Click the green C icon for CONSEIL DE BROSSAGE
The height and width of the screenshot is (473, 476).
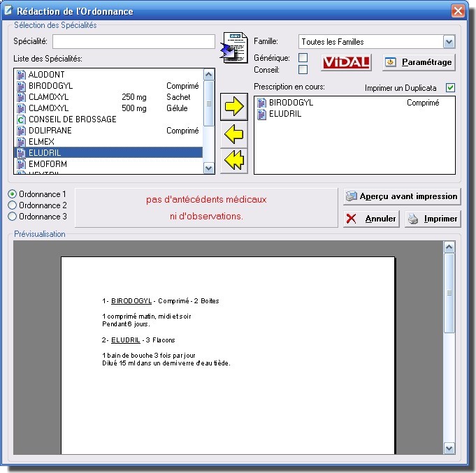coord(21,119)
